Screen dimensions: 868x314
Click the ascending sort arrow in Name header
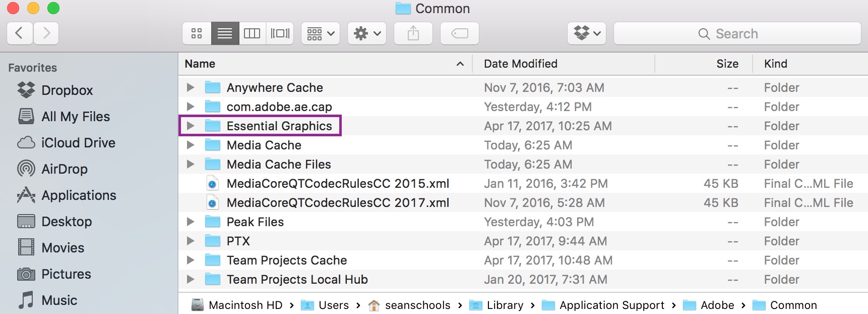click(460, 64)
